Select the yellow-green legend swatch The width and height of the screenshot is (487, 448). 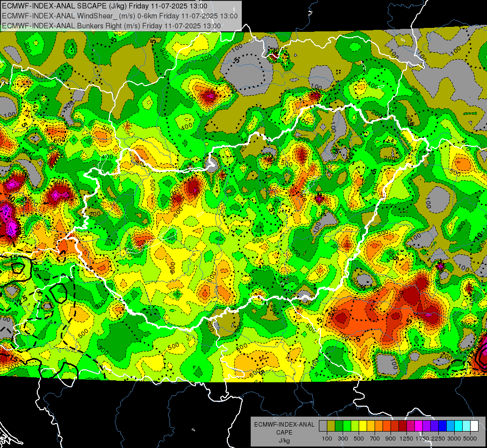coord(355,426)
